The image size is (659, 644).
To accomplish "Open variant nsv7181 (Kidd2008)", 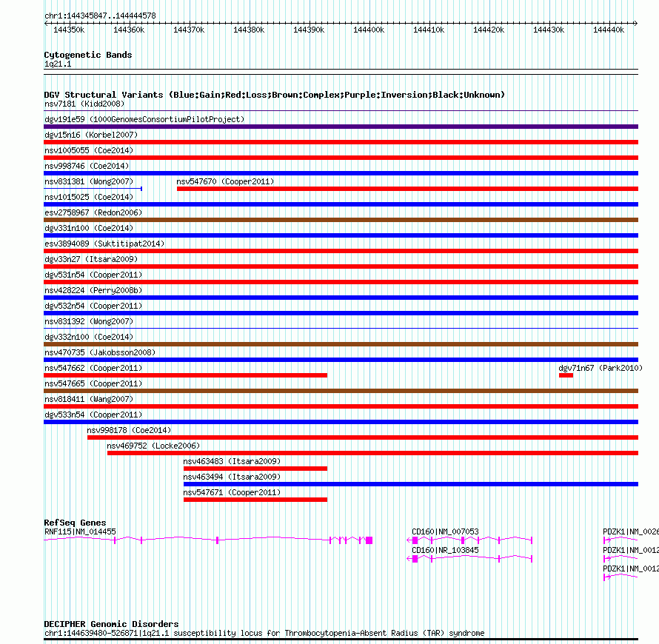I will pos(84,104).
